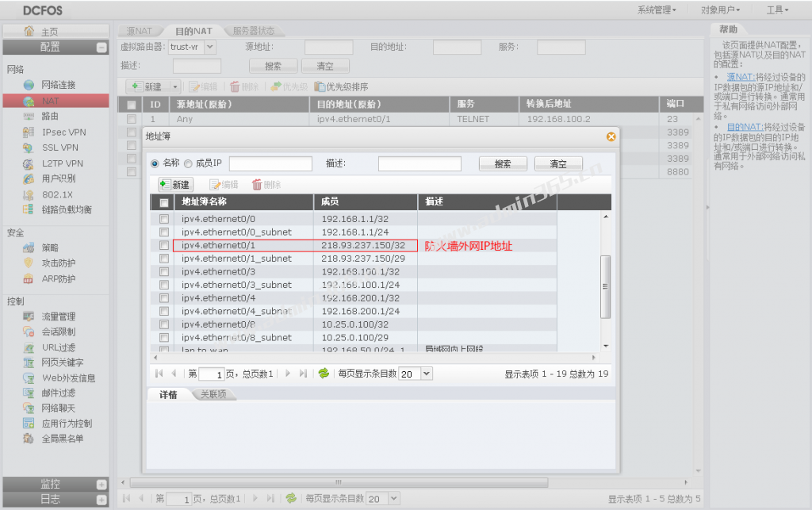Open the 主页 home icon in sidebar
This screenshot has height=510, width=812.
click(x=29, y=31)
